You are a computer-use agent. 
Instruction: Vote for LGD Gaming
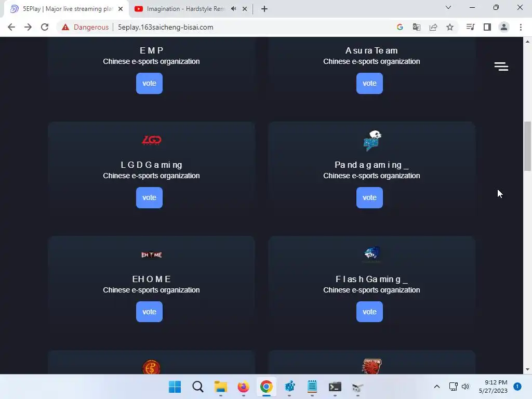[x=149, y=197]
